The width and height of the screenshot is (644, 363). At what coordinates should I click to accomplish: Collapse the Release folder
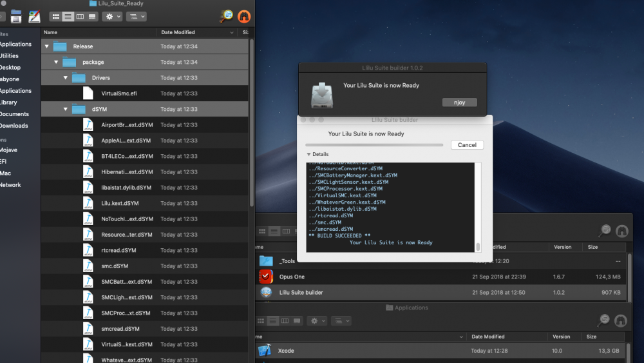click(x=47, y=46)
